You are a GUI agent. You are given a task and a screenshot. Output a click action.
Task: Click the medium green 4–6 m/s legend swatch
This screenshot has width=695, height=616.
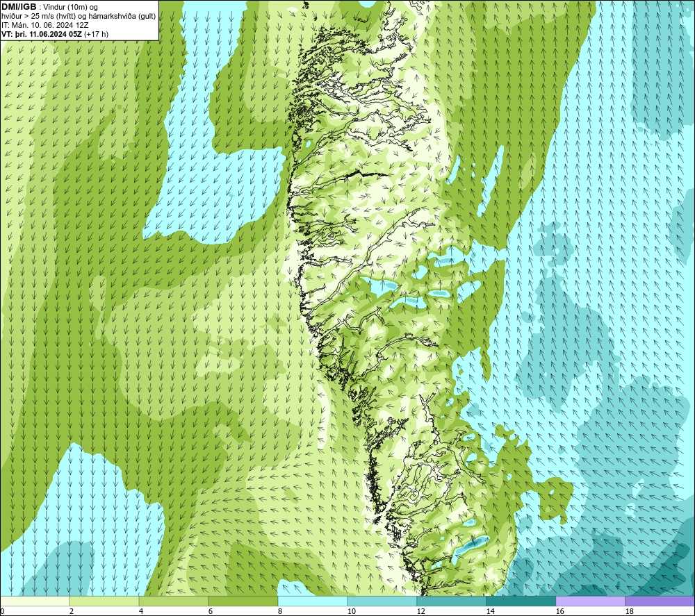tap(173, 601)
